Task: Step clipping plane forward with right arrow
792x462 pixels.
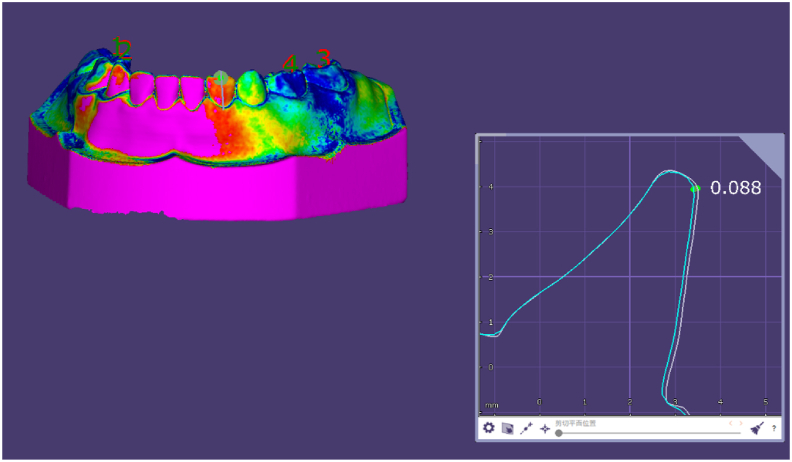Action: click(741, 423)
